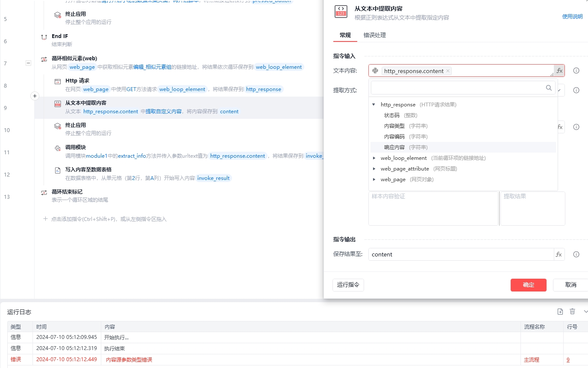Select 状态码 (整数) from the variable list
The image size is (588, 368).
coord(463,115)
